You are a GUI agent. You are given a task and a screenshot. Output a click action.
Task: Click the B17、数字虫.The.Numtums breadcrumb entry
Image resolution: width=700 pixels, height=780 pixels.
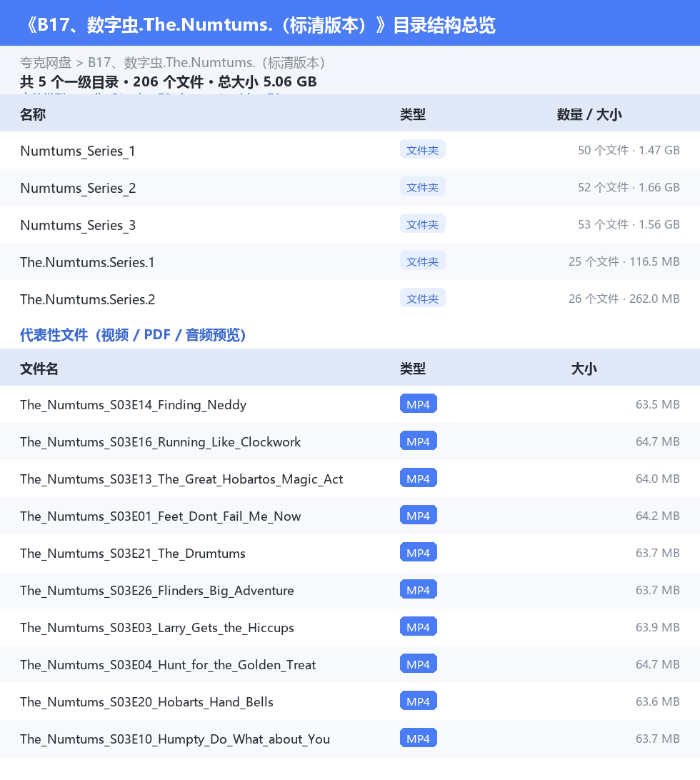click(206, 63)
